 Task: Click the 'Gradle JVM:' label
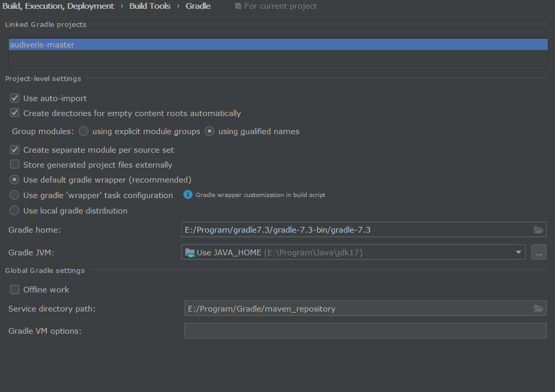point(31,252)
